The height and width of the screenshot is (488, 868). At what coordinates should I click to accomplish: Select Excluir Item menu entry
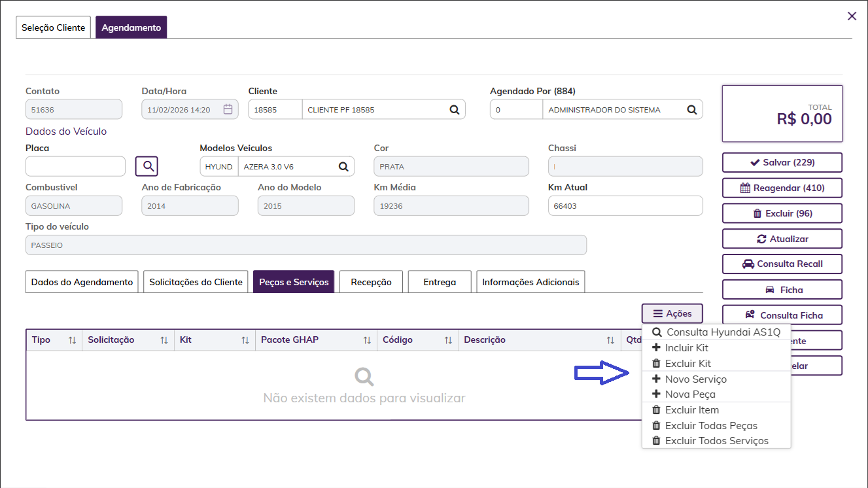coord(716,410)
